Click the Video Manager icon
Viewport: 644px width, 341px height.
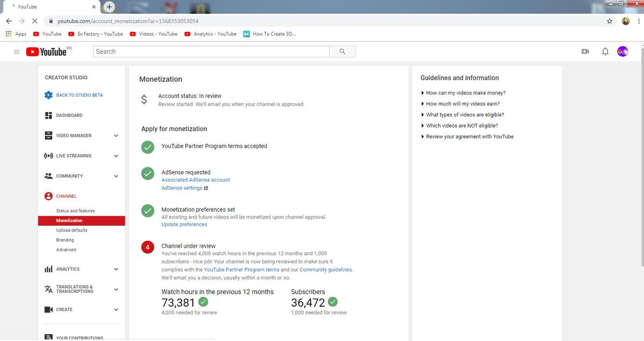48,136
